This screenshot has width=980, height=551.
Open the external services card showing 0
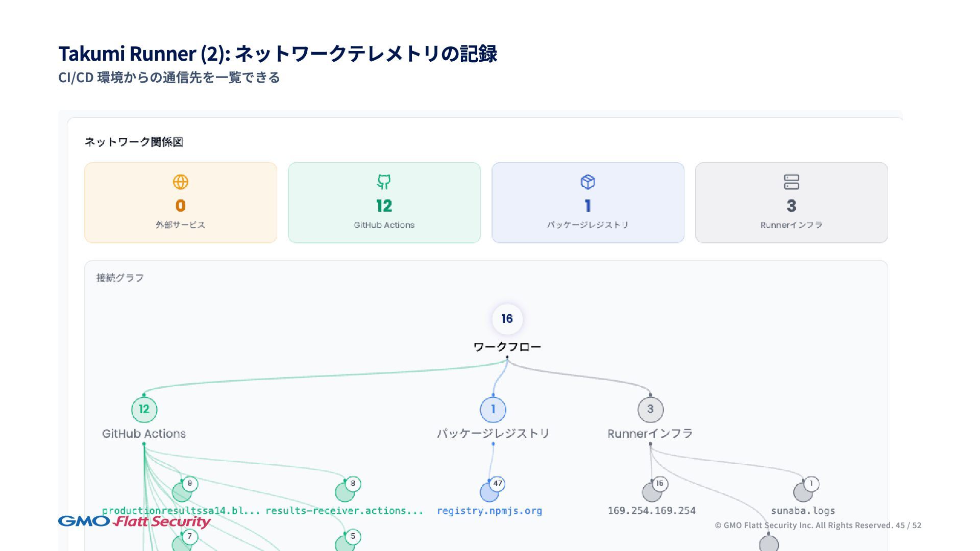(x=180, y=203)
